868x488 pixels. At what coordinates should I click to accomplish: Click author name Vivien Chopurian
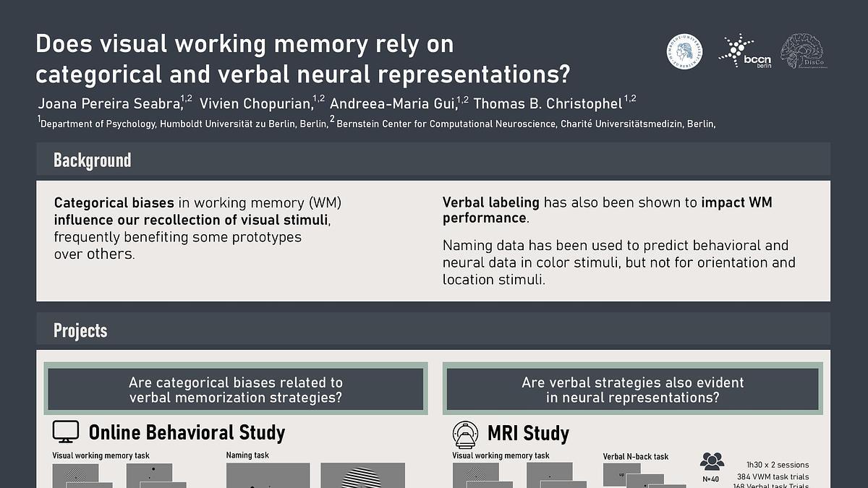click(x=257, y=103)
